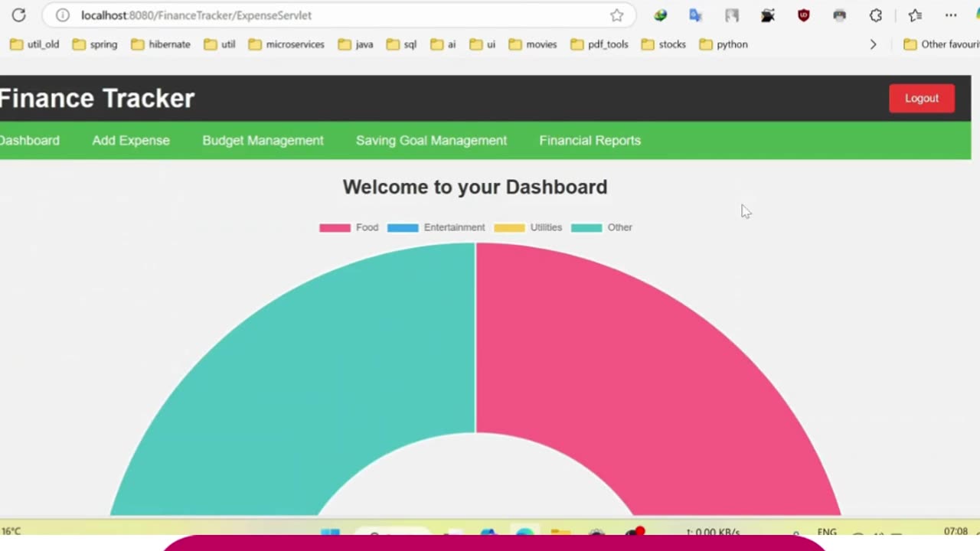The height and width of the screenshot is (551, 980).
Task: Click the yellow Utilities legend swatch
Action: coord(509,227)
